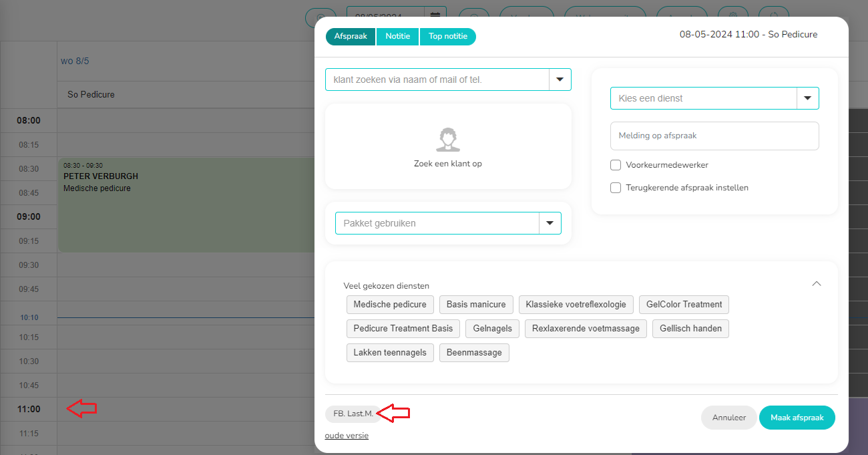Click into the Pakket gebruiken field
The width and height of the screenshot is (868, 455).
coord(437,223)
